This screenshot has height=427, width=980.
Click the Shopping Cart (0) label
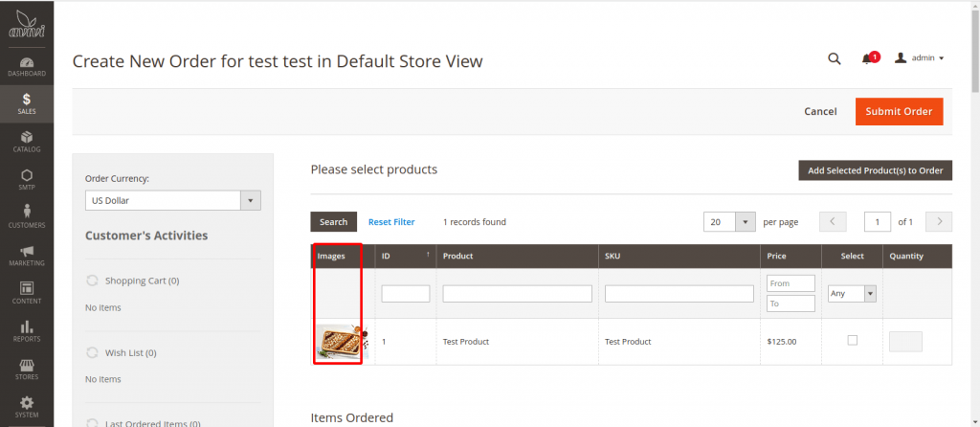[142, 281]
